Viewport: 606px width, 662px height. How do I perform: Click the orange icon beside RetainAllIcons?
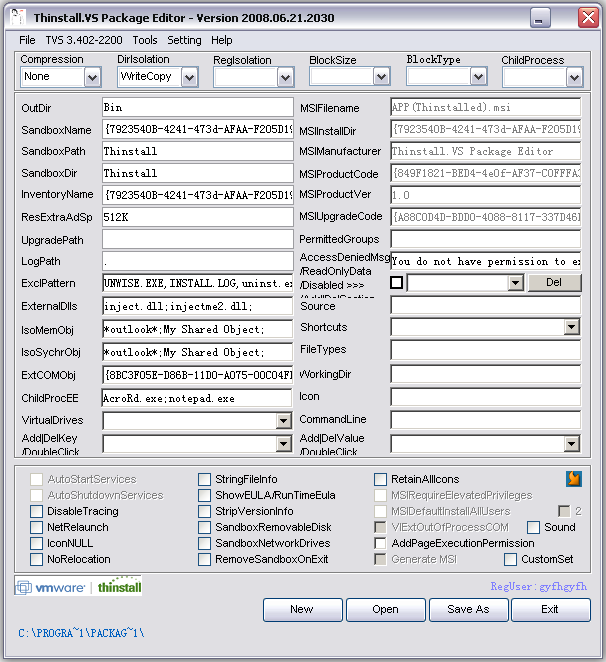pyautogui.click(x=573, y=479)
